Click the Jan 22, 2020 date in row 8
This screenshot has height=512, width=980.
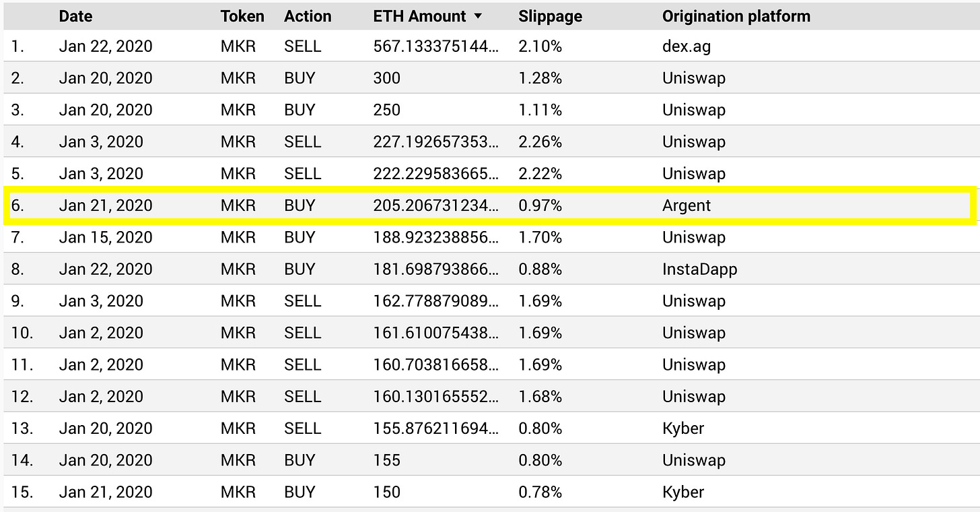(106, 269)
